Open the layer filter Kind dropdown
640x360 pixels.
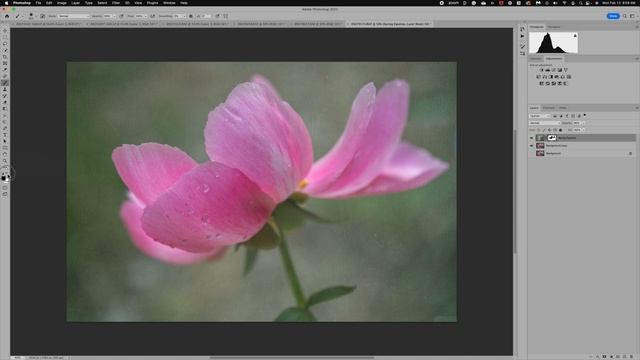(540, 116)
